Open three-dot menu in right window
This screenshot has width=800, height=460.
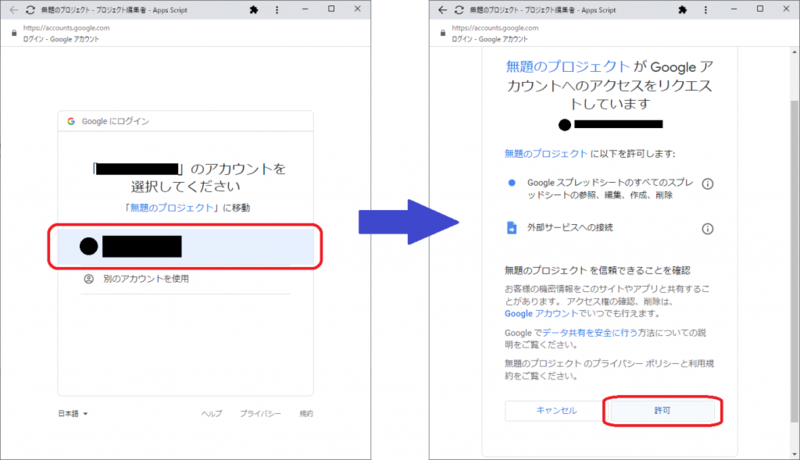(x=706, y=10)
